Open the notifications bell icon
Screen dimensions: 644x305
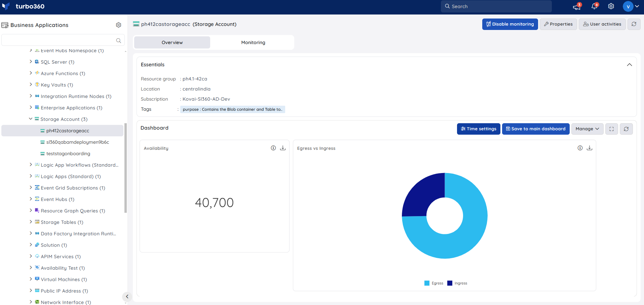(x=595, y=6)
